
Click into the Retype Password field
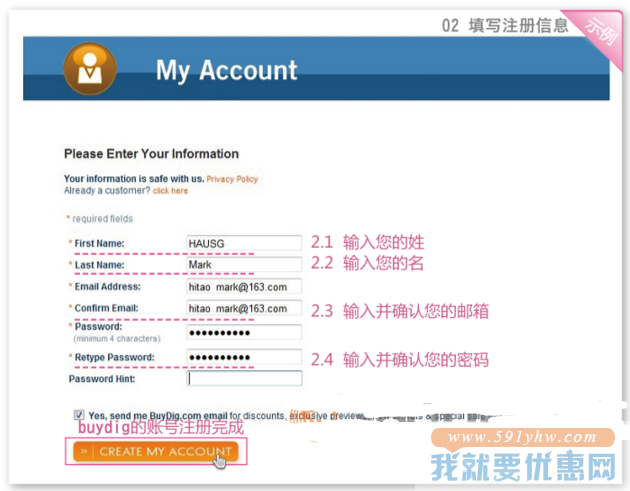[244, 357]
